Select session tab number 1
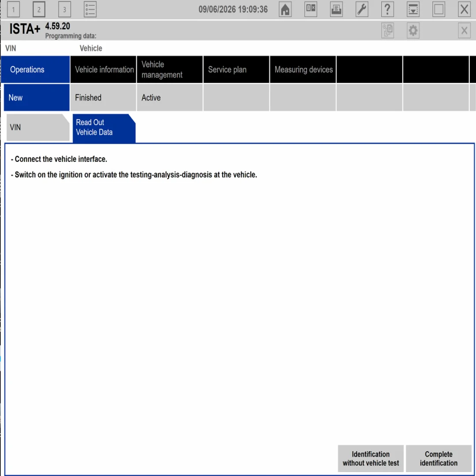476x476 pixels. click(x=13, y=9)
